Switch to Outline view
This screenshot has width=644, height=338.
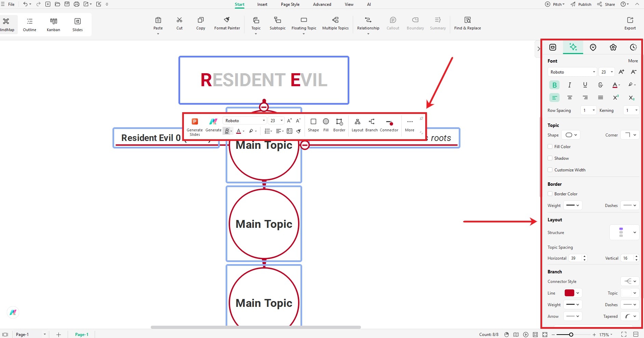tap(30, 25)
